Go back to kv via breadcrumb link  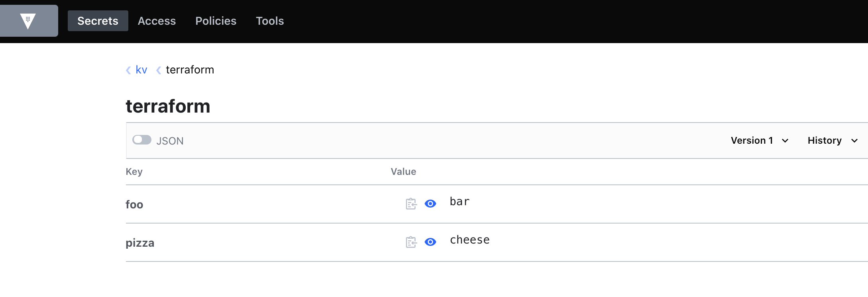141,70
